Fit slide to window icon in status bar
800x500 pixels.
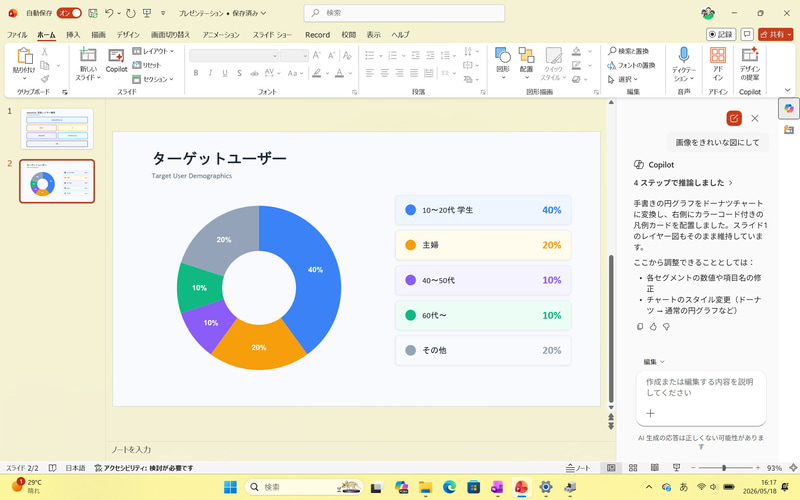coord(793,467)
